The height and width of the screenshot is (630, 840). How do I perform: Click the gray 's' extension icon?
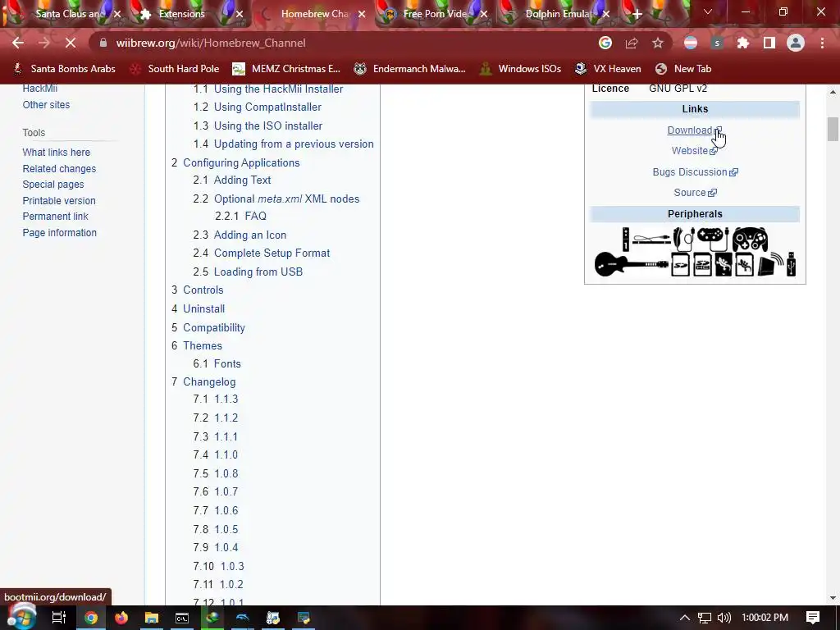(717, 43)
